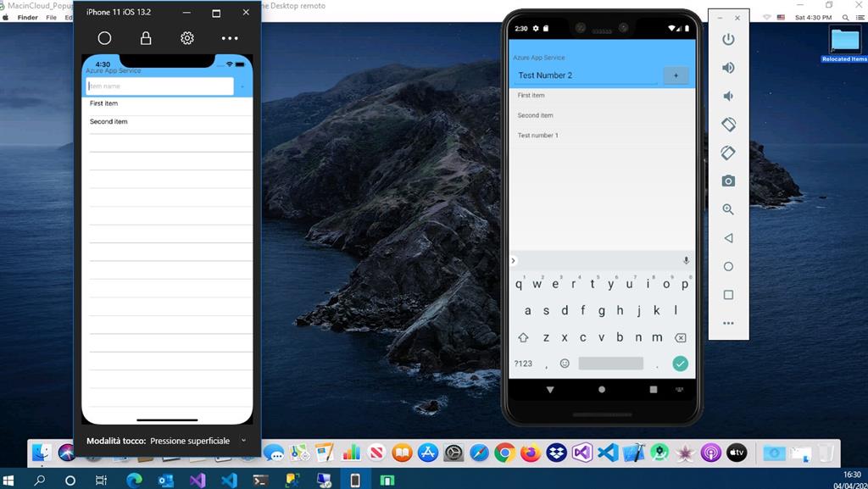
Task: Click the Finder menu item
Action: click(27, 16)
